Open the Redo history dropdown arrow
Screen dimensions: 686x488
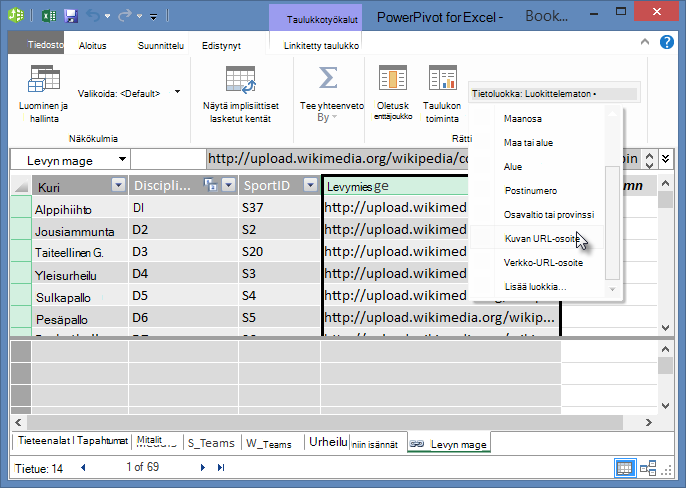[x=139, y=17]
